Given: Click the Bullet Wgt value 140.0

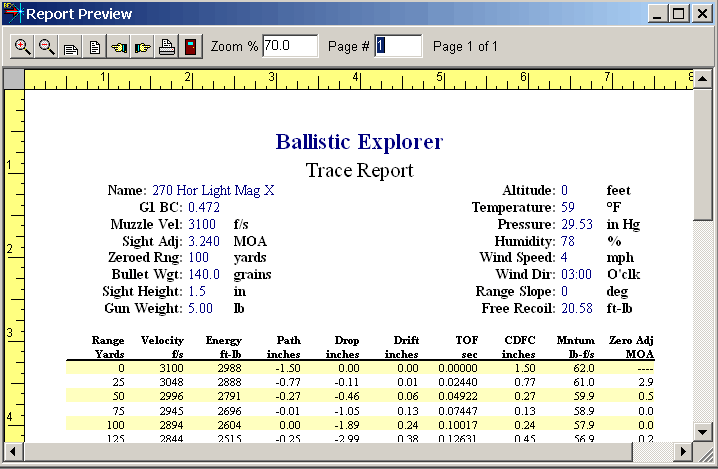Looking at the screenshot, I should [x=204, y=274].
